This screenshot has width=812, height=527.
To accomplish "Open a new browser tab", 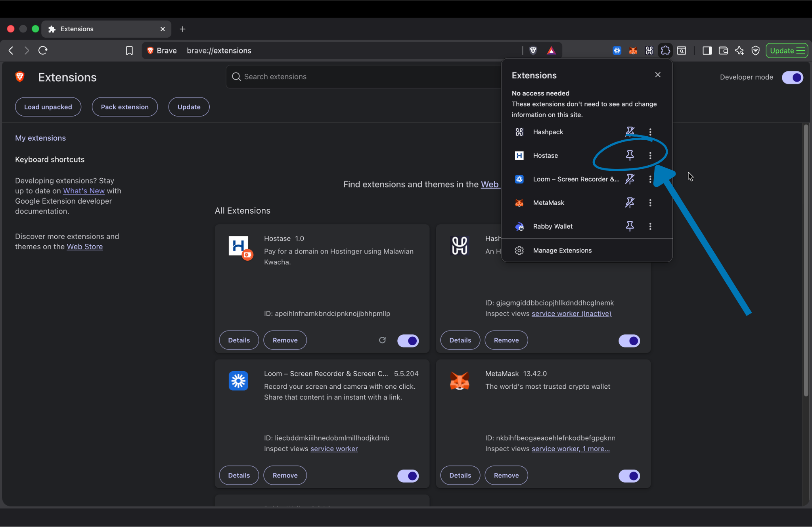I will 182,29.
